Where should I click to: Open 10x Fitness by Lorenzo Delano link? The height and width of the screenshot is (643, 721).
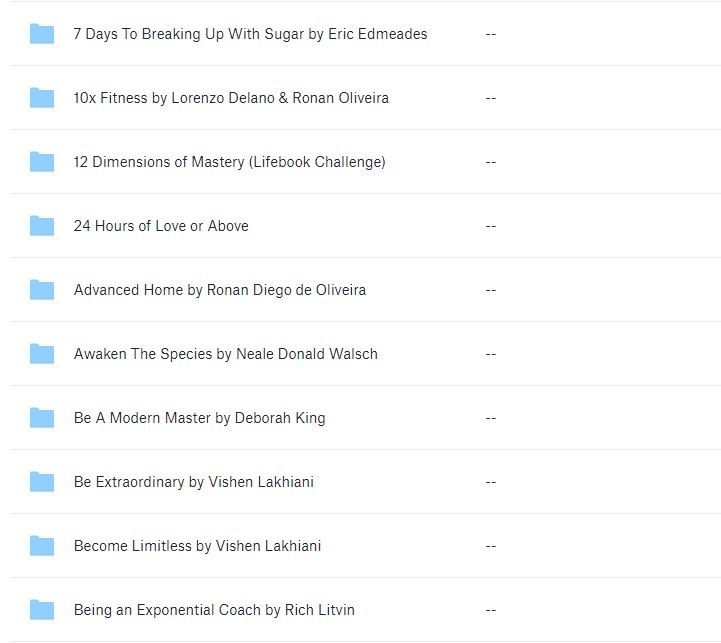[231, 98]
